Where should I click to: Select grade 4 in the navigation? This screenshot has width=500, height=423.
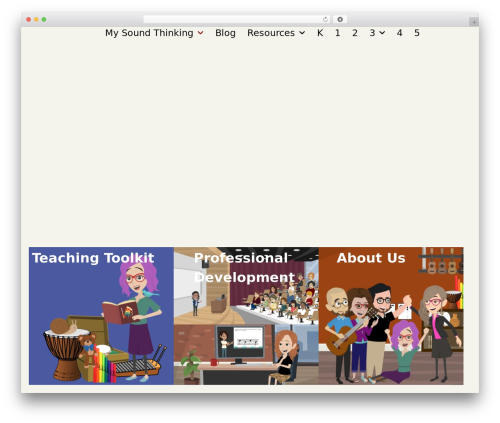[399, 33]
